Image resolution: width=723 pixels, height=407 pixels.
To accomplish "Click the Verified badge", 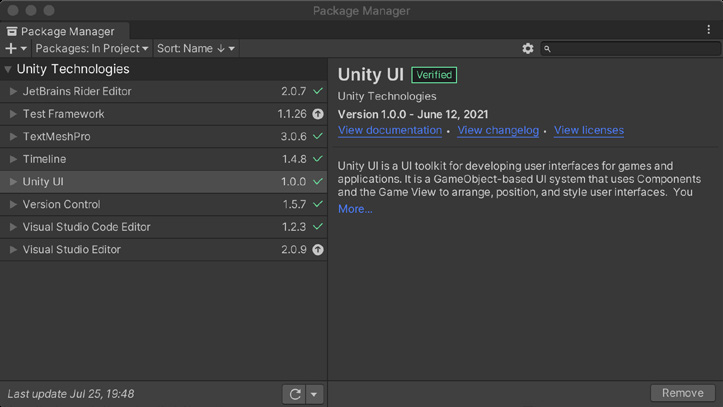I will coord(434,75).
